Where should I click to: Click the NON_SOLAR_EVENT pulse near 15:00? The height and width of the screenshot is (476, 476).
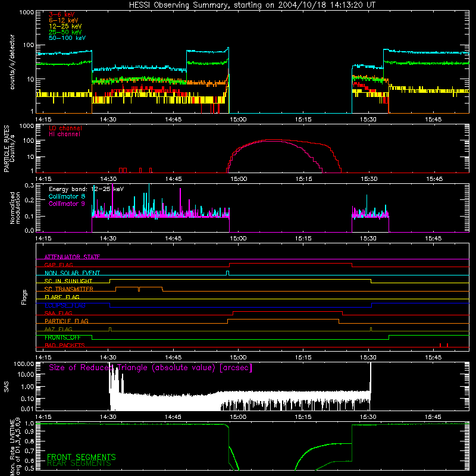[228, 273]
